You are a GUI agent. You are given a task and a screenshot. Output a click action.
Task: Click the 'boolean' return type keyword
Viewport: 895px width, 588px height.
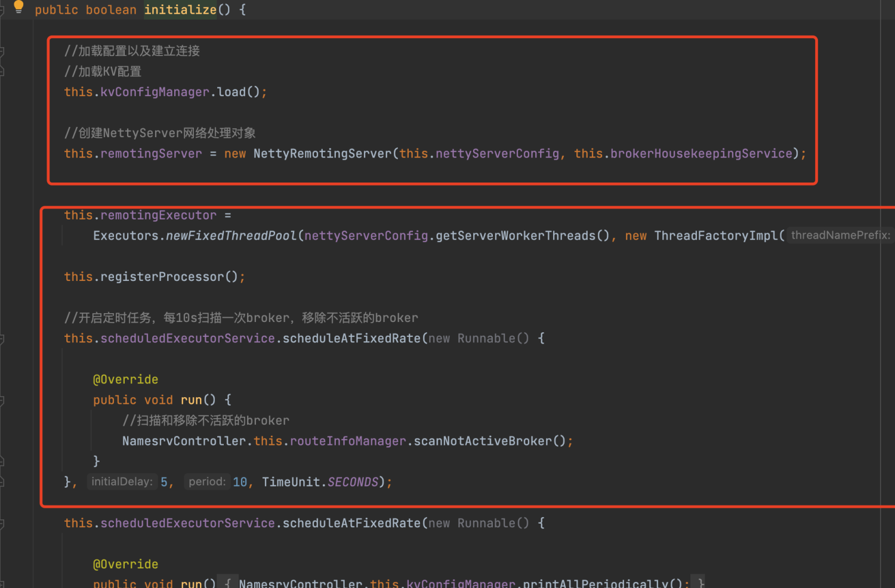click(111, 10)
